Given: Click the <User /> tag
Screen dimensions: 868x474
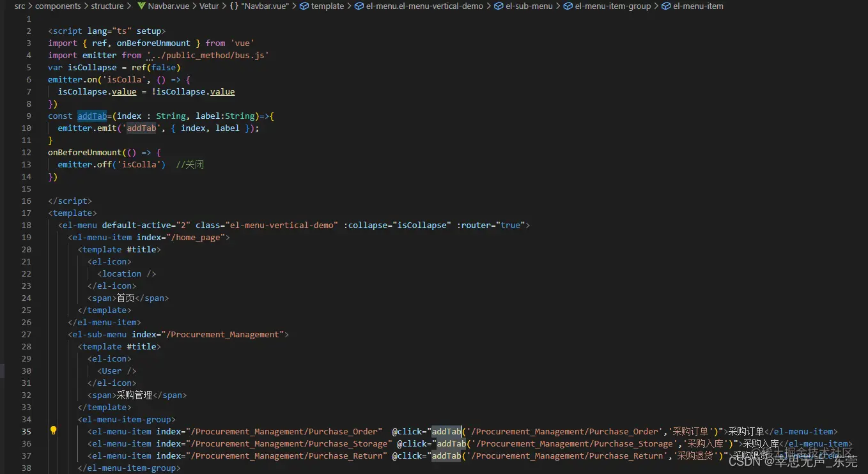Looking at the screenshot, I should 116,371.
